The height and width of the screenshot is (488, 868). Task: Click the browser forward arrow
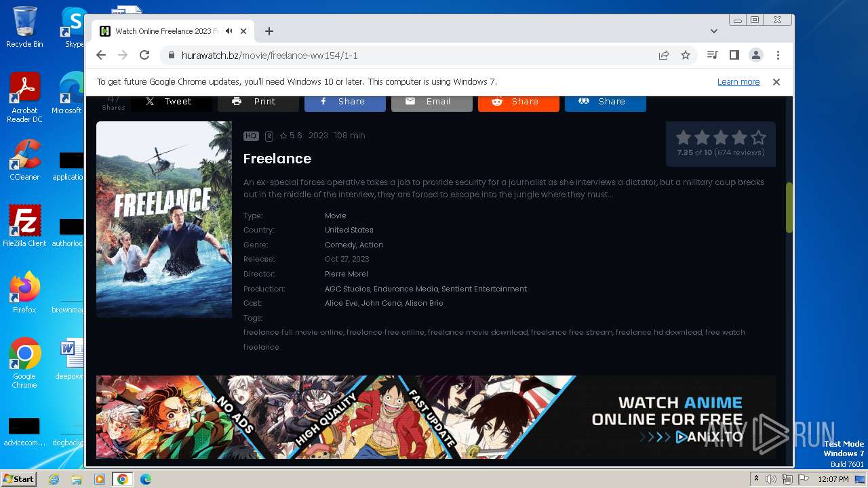point(123,55)
